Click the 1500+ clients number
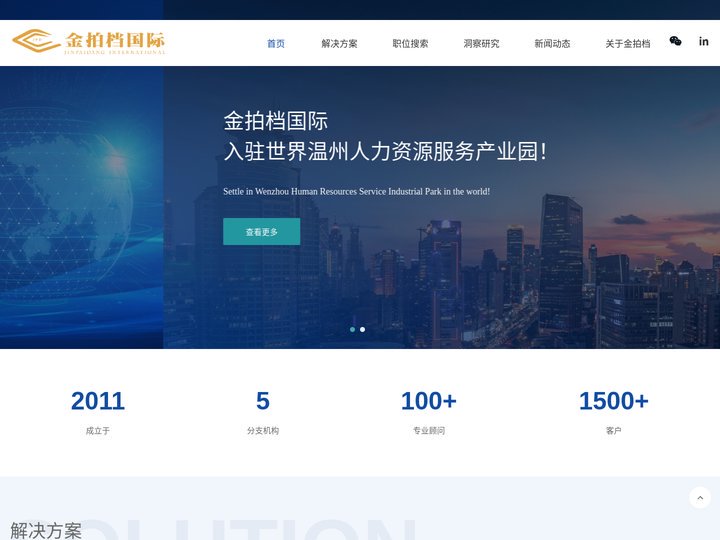720x540 pixels. pyautogui.click(x=613, y=401)
